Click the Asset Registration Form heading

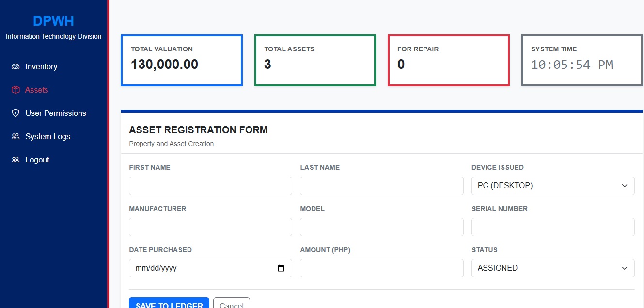tap(198, 130)
